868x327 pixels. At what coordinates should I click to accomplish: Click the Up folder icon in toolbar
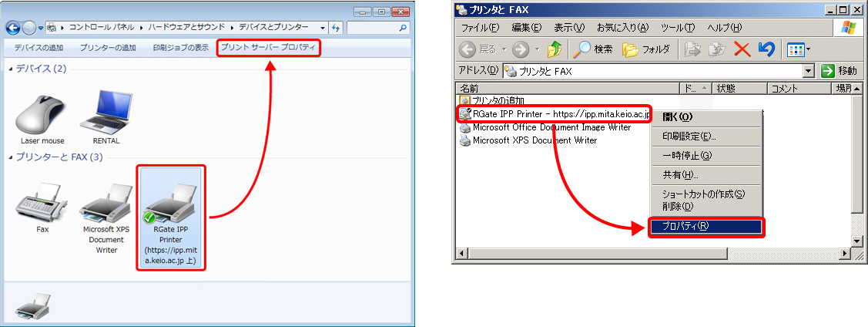(x=555, y=49)
